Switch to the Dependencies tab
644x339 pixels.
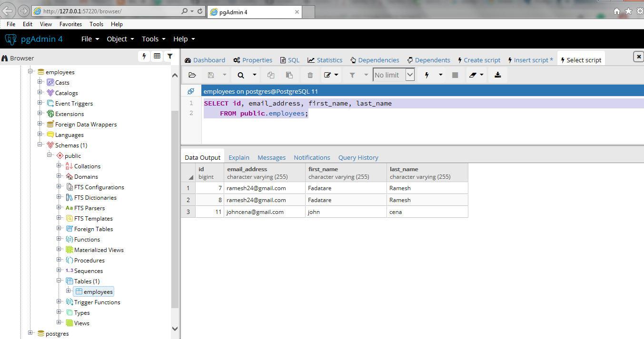(x=375, y=60)
